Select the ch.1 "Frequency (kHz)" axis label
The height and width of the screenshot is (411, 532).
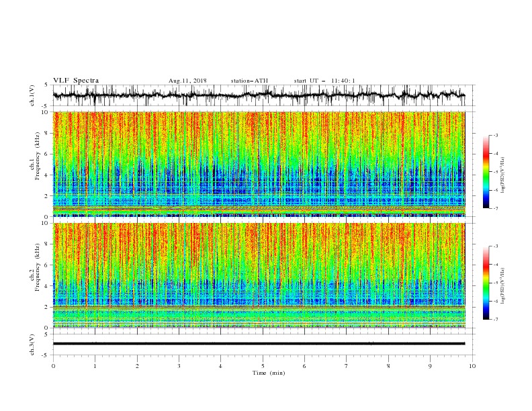(37, 156)
